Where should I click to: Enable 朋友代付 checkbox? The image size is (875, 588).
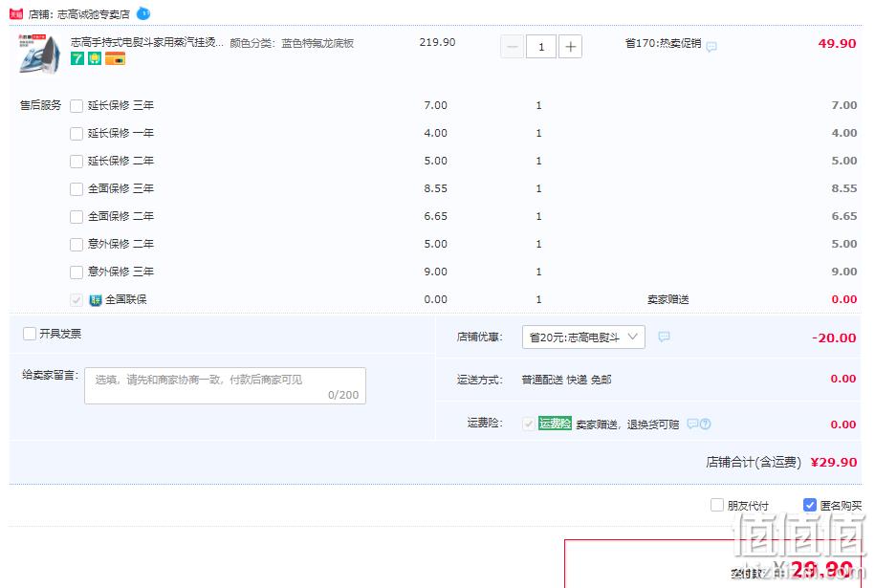pyautogui.click(x=717, y=505)
